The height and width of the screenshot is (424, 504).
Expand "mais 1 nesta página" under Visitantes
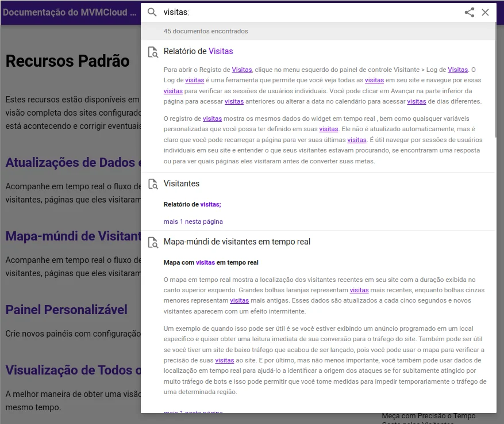click(193, 221)
